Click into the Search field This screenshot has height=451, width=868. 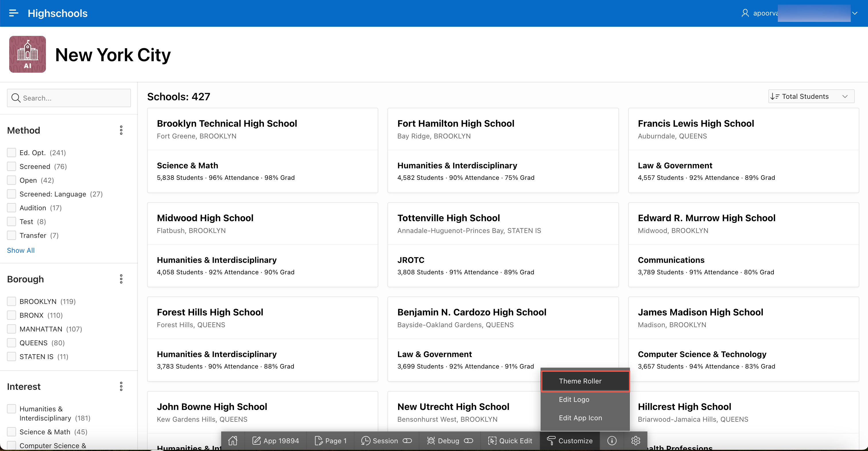pos(69,98)
